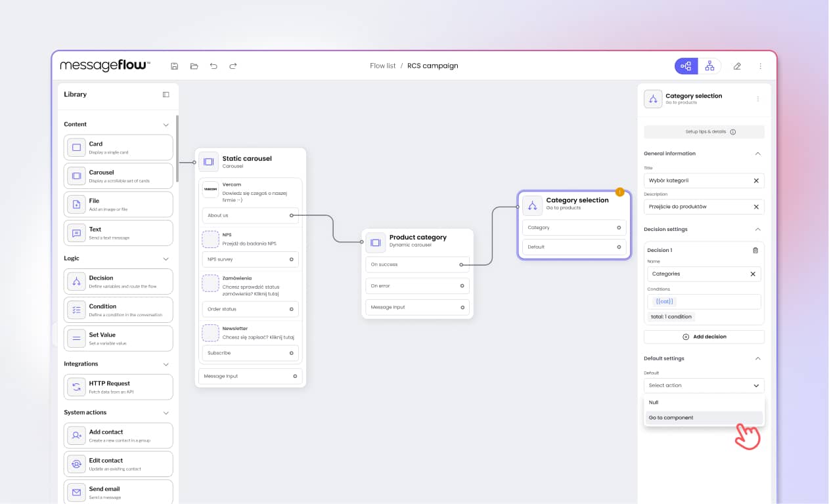This screenshot has height=504, width=829.
Task: Collapse the Library panel icon
Action: point(166,94)
